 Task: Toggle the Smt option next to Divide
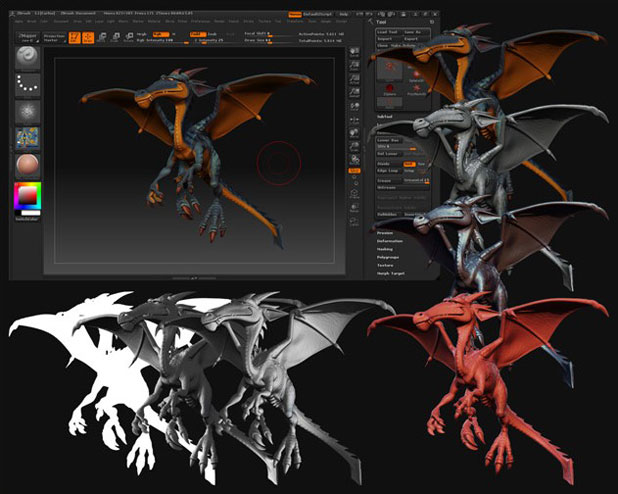(409, 164)
